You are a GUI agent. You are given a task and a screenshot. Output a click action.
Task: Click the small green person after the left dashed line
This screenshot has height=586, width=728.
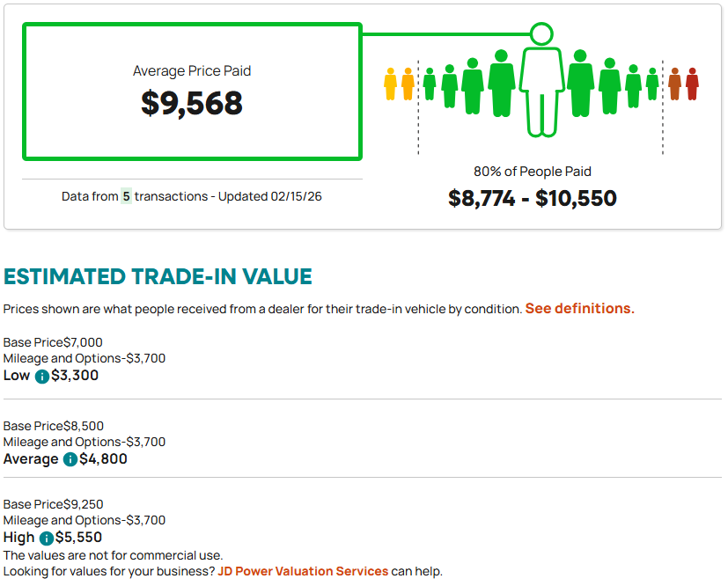click(x=430, y=84)
